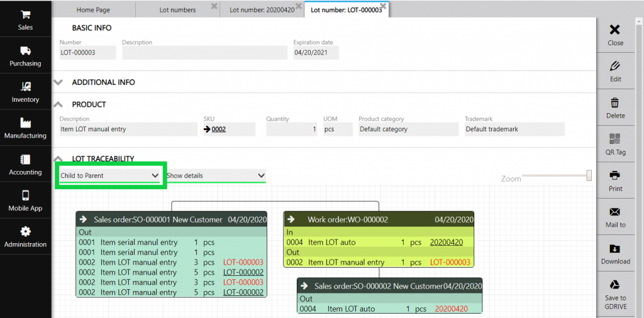This screenshot has height=318, width=644.
Task: Open the Mobile App module
Action: coord(25,200)
